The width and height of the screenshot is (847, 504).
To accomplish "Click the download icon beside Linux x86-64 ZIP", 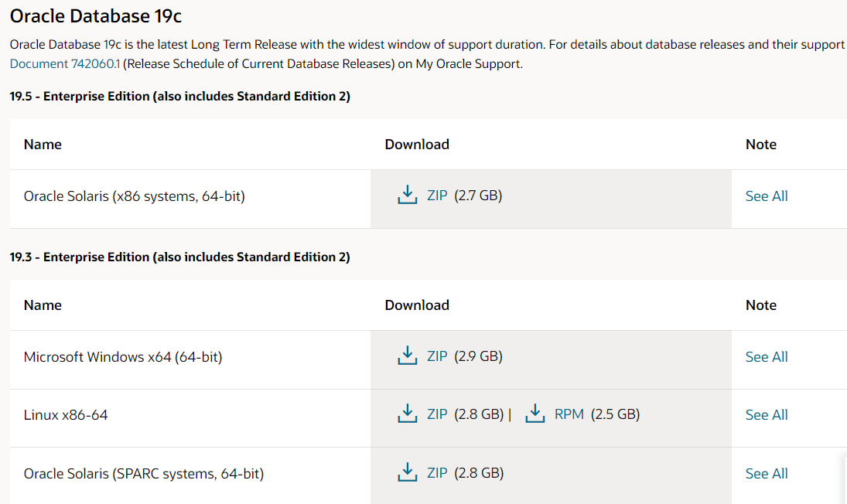I will click(x=408, y=414).
